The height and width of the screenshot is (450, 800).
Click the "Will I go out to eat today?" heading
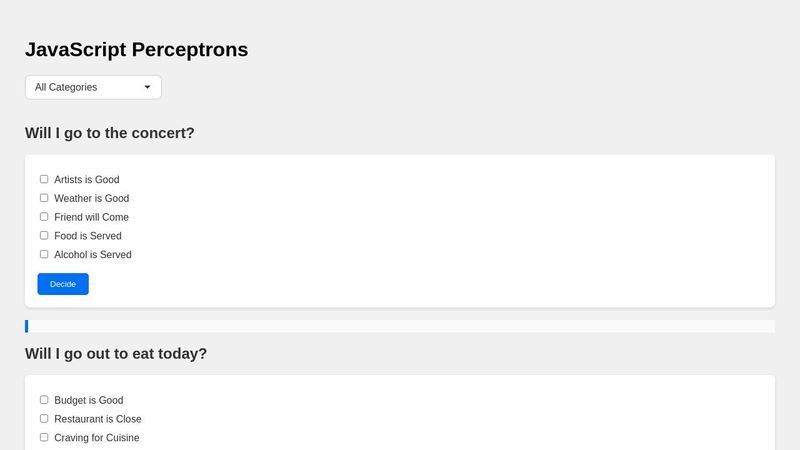tap(116, 353)
